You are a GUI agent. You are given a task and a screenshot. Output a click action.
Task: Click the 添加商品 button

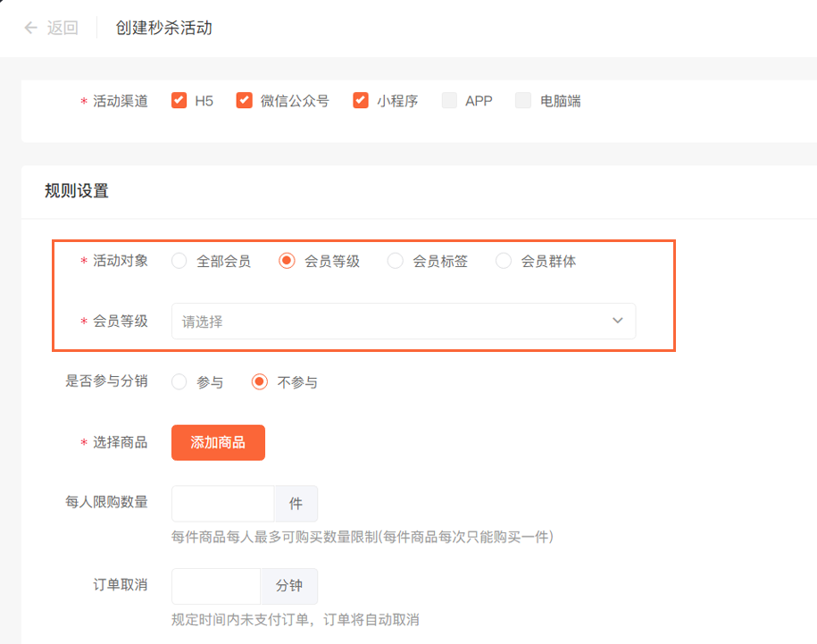pyautogui.click(x=218, y=442)
